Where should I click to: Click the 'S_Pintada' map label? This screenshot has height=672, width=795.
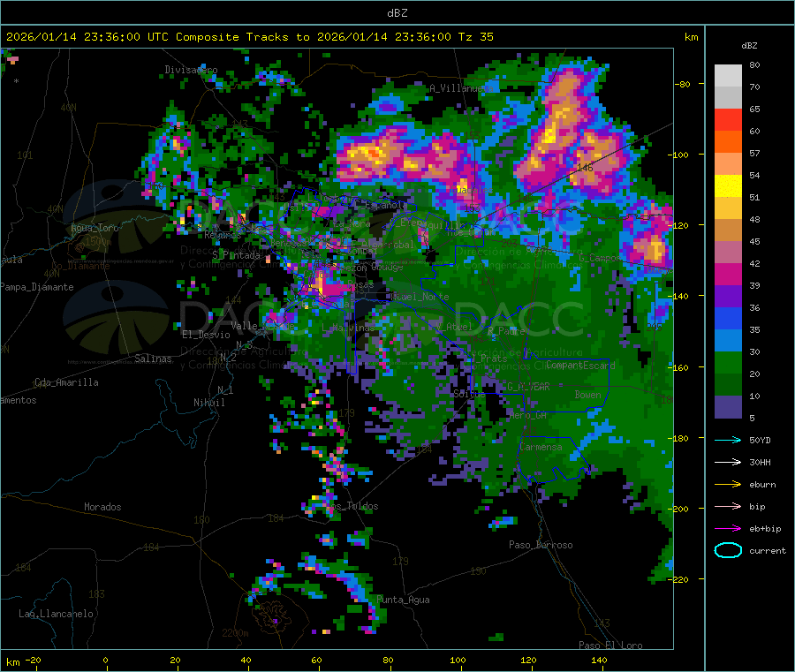click(x=236, y=255)
